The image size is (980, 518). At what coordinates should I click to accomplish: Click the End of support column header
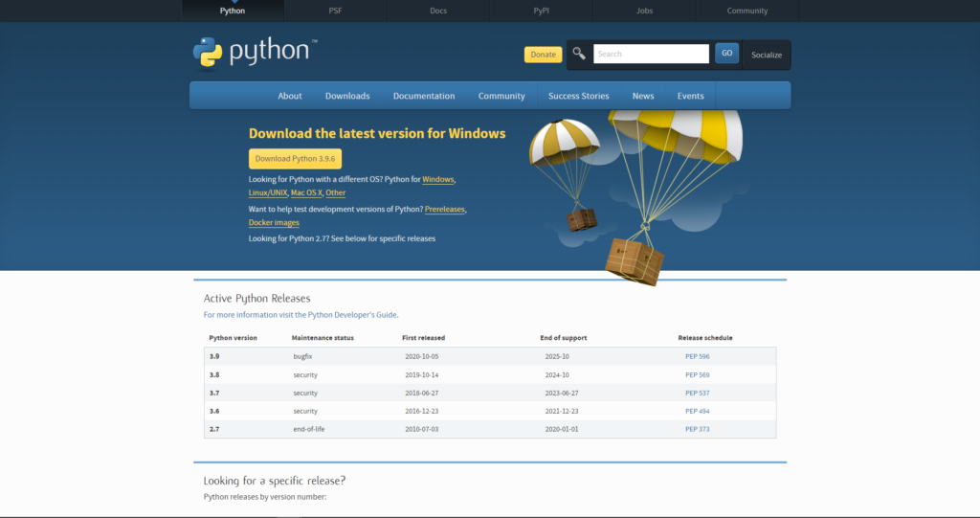click(564, 338)
